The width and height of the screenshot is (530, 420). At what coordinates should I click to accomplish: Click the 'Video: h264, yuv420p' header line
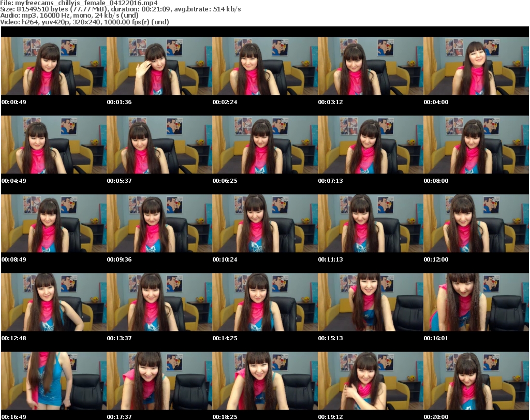tap(84, 22)
